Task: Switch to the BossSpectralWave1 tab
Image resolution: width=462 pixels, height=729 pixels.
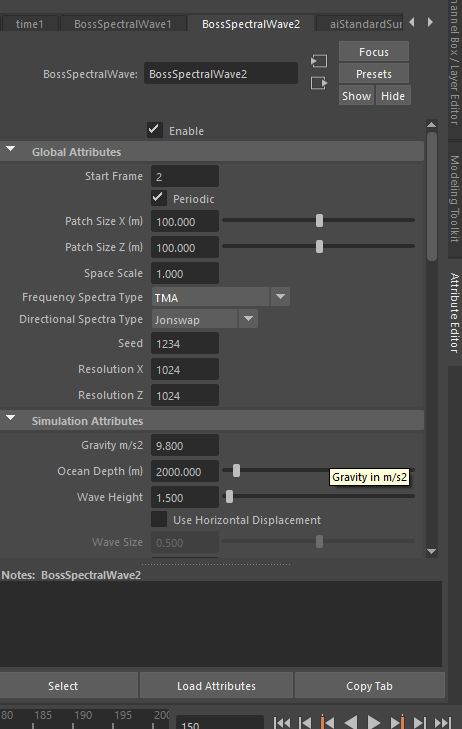Action: (x=123, y=24)
